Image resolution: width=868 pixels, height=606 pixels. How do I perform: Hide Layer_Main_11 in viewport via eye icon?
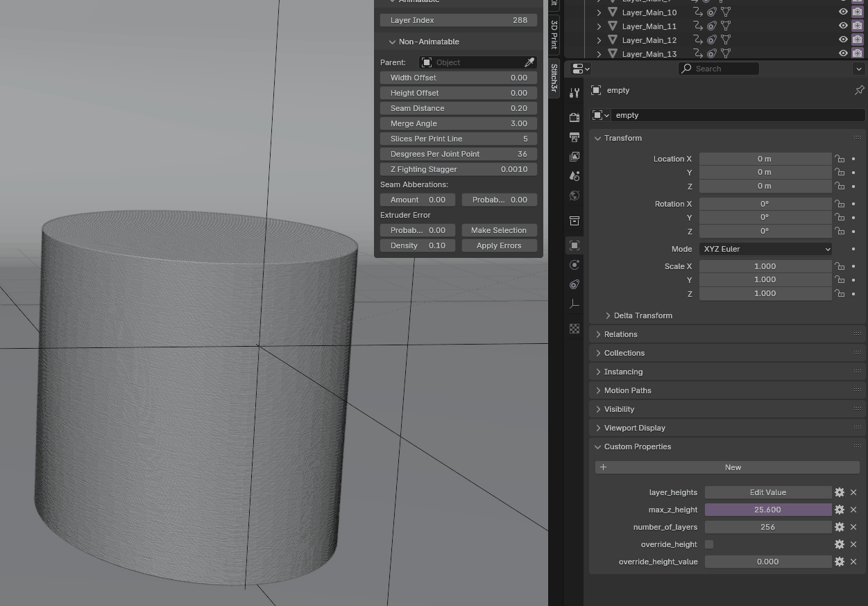point(843,26)
